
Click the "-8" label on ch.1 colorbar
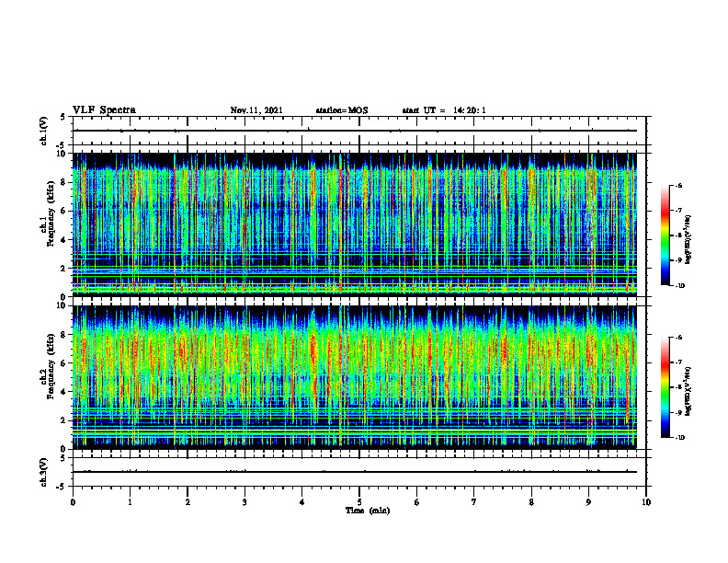678,236
